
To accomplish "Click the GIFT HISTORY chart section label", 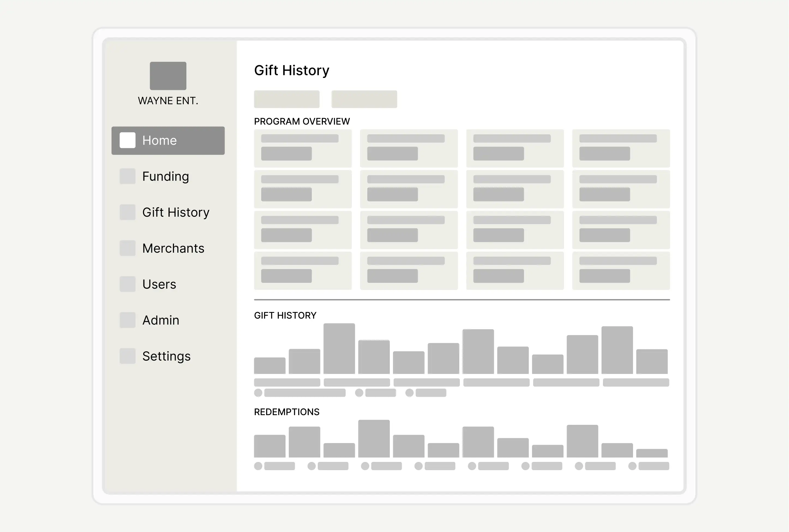I will pos(285,316).
